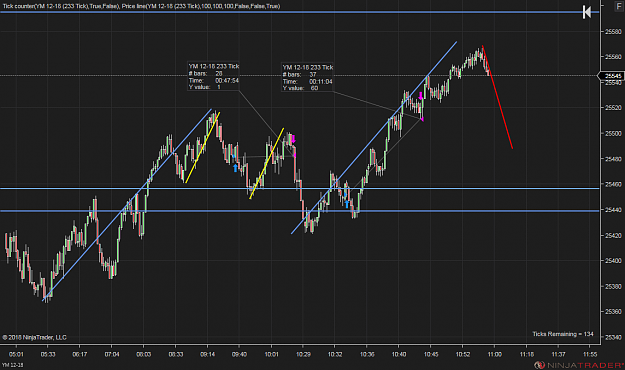Click the 25460 price axis label
The height and width of the screenshot is (370, 625).
(x=613, y=185)
